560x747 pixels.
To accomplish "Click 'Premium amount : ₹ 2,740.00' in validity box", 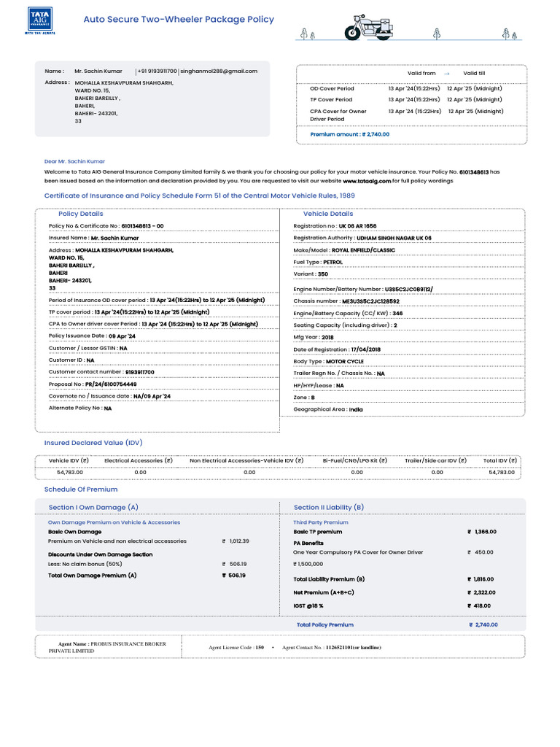I will click(349, 134).
